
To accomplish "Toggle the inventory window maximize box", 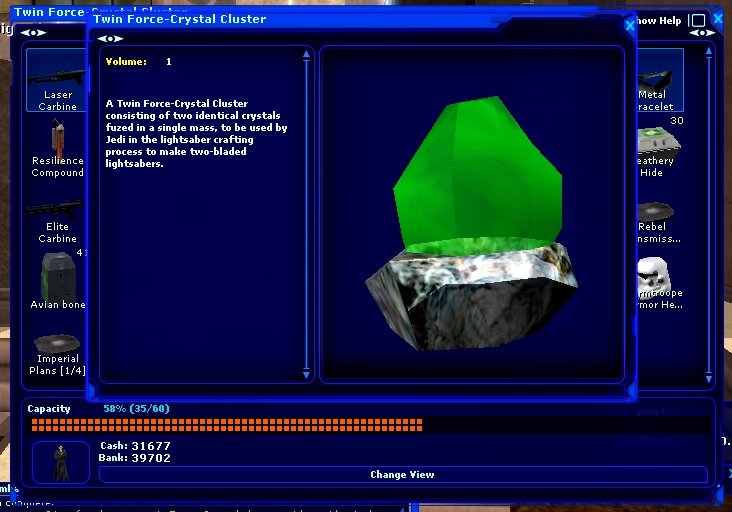I will 698,20.
